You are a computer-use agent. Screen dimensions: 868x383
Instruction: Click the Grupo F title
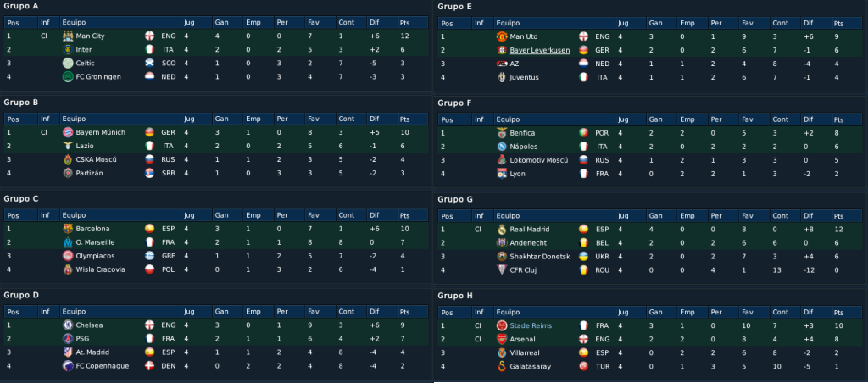pyautogui.click(x=454, y=103)
